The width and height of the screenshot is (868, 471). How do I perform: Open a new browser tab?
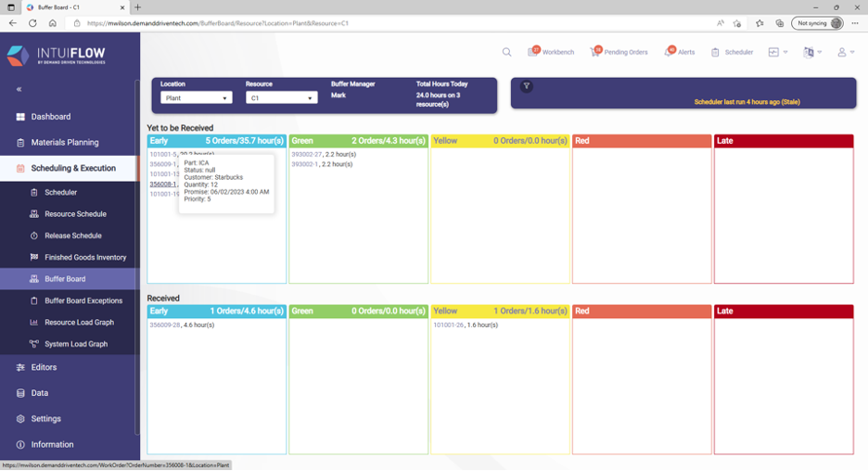(138, 7)
